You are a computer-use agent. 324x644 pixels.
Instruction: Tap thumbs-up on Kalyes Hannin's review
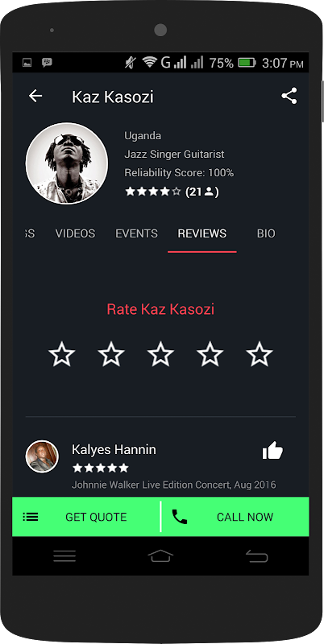pos(272,451)
